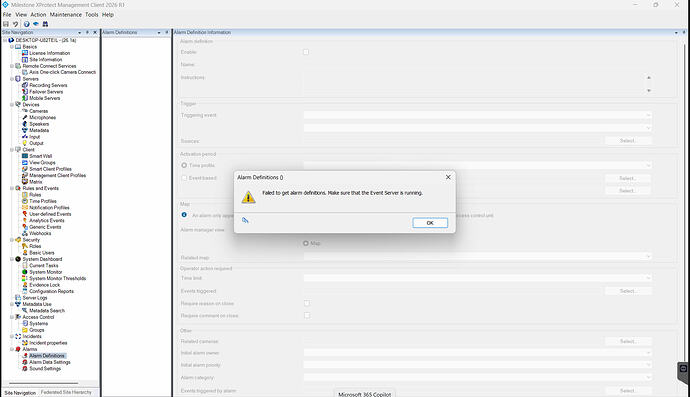Click Select button for Related cameras

[628, 341]
